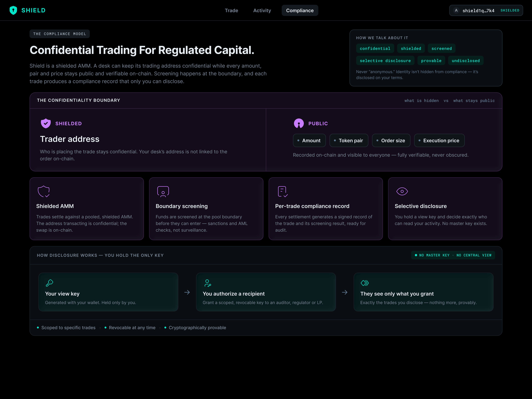Click the shielded tag in vocabulary panel
This screenshot has width=532, height=399.
[411, 48]
